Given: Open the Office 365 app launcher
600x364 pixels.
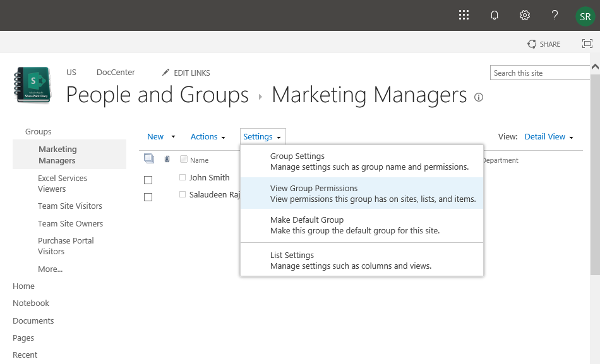Looking at the screenshot, I should click(x=464, y=15).
